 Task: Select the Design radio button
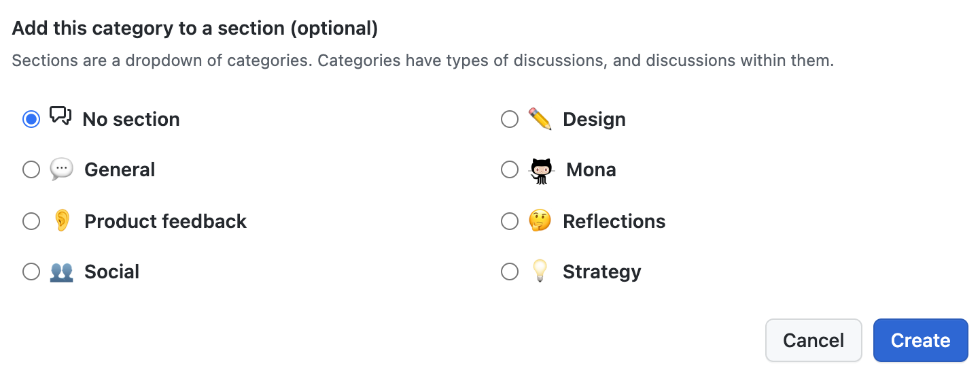(510, 119)
